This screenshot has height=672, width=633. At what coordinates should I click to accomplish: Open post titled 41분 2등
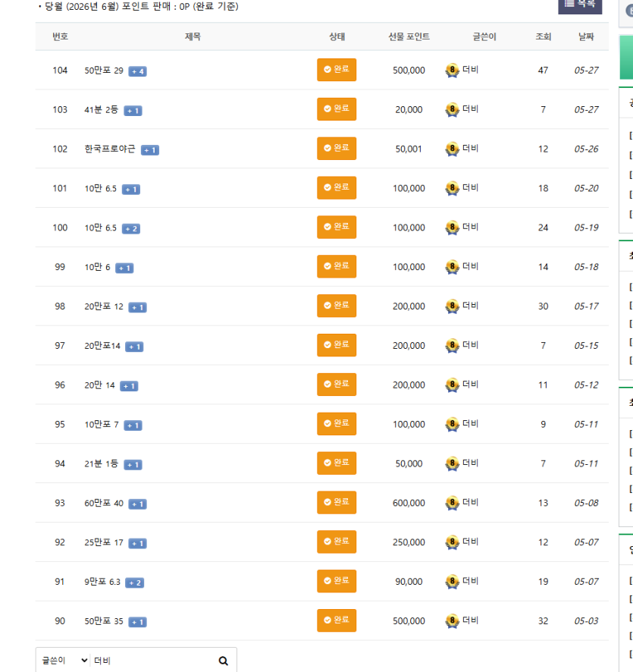pos(101,110)
